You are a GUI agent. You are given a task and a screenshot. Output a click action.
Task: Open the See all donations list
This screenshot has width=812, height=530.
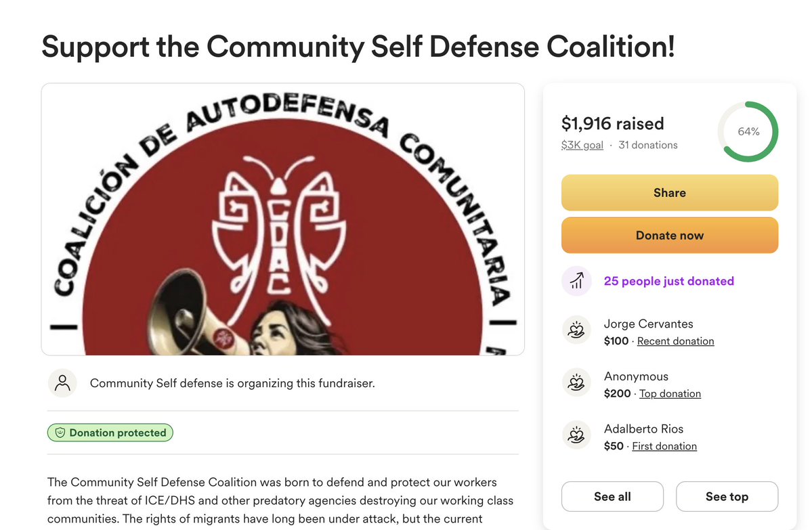coord(612,496)
